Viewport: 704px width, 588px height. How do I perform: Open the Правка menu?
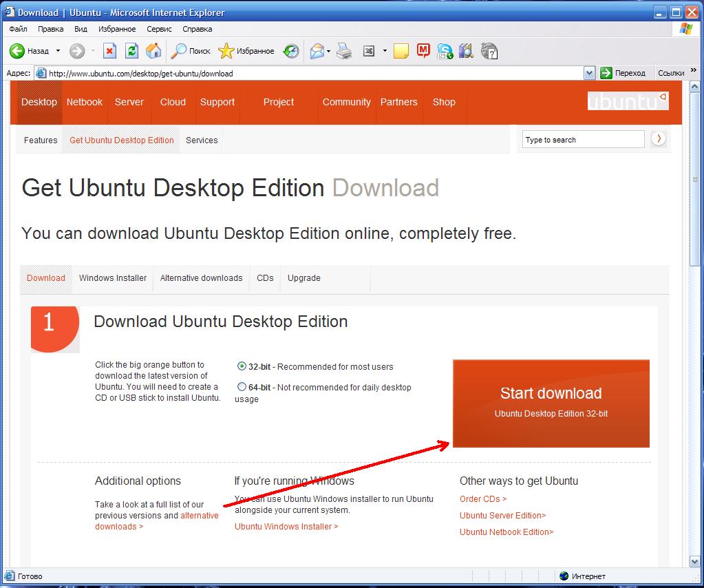coord(50,29)
